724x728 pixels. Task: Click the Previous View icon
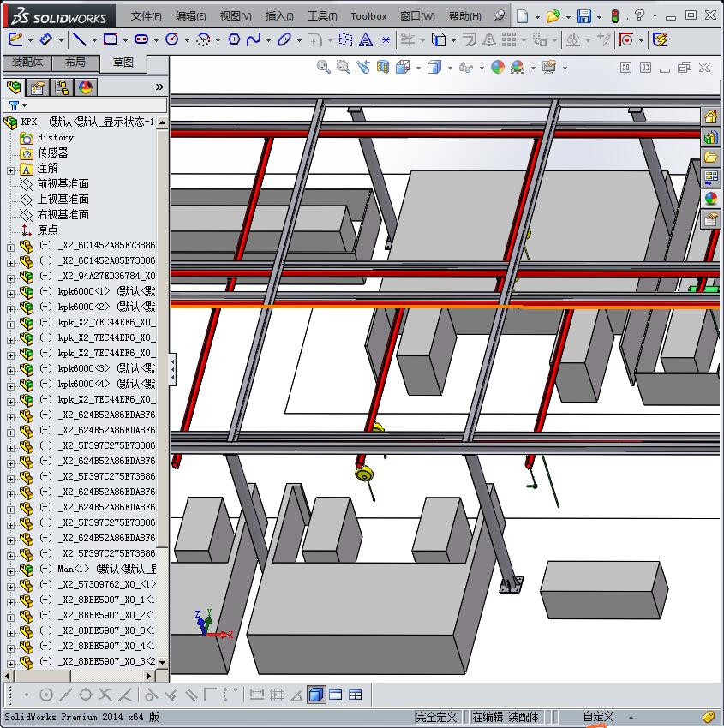pos(363,68)
